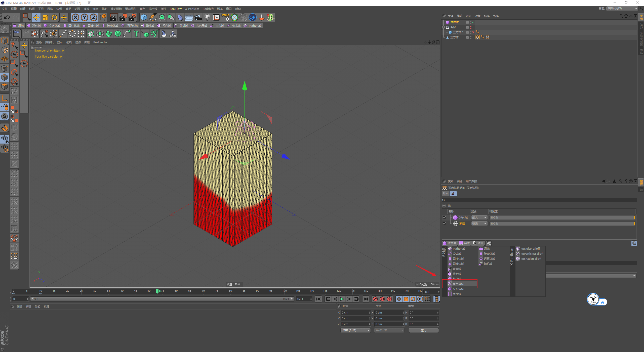This screenshot has height=352, width=644.
Task: Open the X-Particles menu
Action: (x=192, y=9)
